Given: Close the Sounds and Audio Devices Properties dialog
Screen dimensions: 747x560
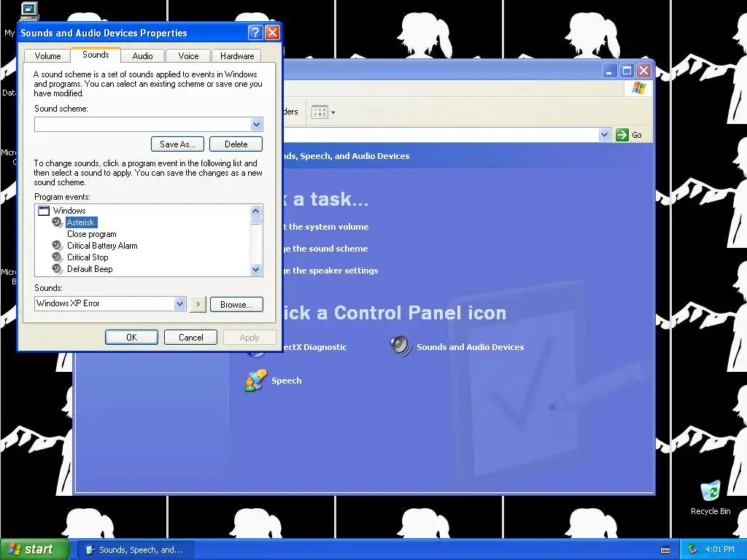Looking at the screenshot, I should 272,32.
